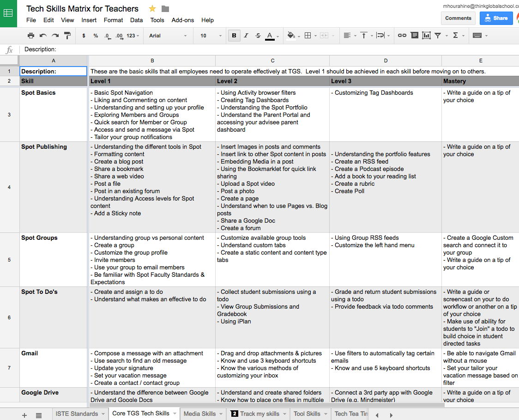Click the Mastery header cell
The height and width of the screenshot is (420, 519).
click(480, 81)
